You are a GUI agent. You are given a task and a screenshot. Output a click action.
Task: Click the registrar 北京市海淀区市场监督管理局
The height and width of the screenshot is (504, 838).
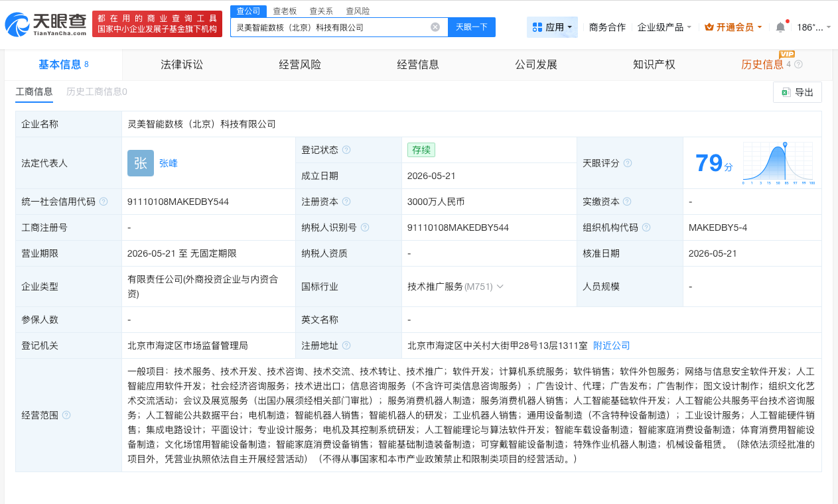[188, 346]
